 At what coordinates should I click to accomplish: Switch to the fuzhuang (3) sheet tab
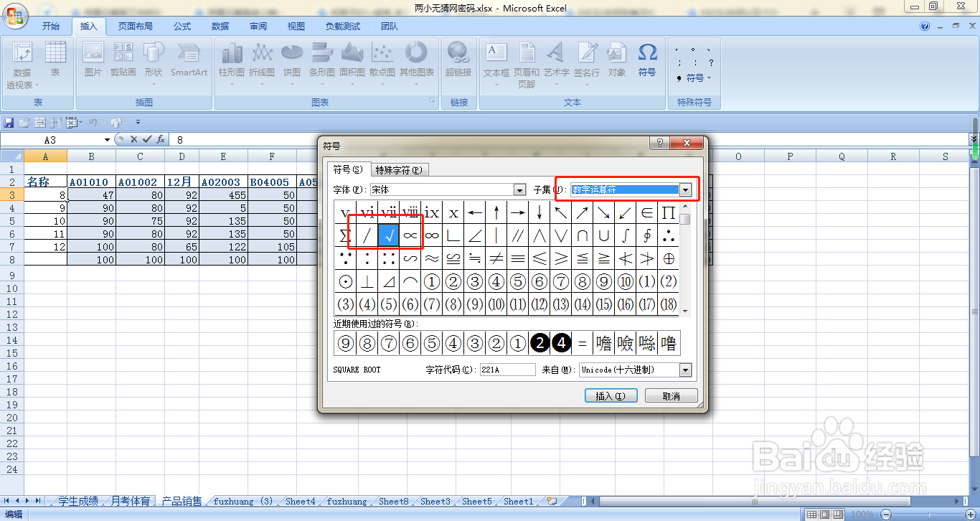243,502
